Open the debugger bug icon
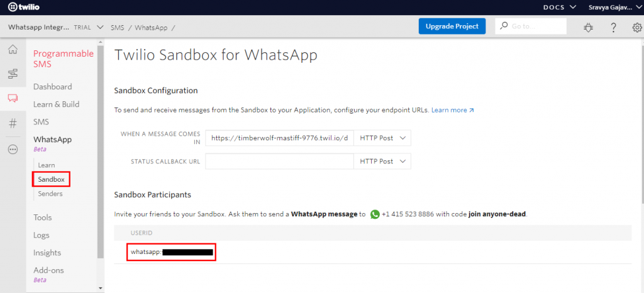This screenshot has height=293, width=644. [589, 27]
